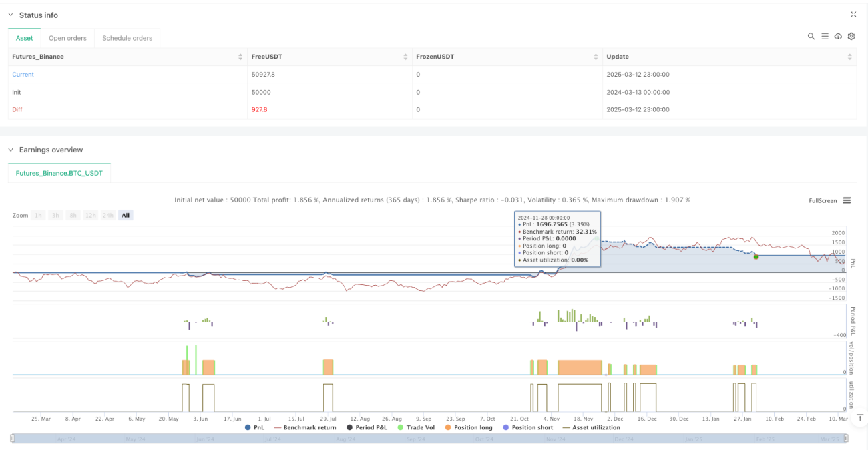Click the FullScreen chart button
The image size is (868, 450).
(823, 200)
